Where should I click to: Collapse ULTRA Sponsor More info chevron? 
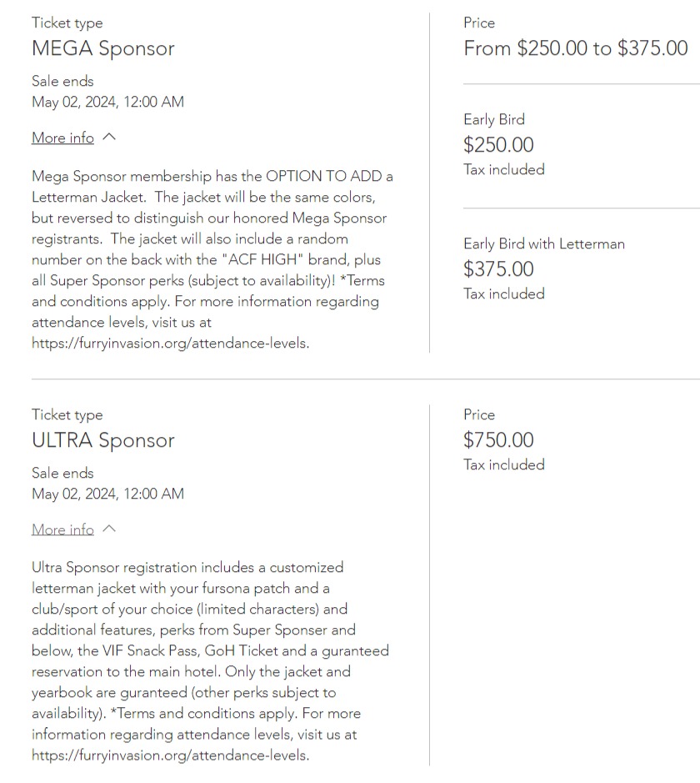tap(108, 530)
